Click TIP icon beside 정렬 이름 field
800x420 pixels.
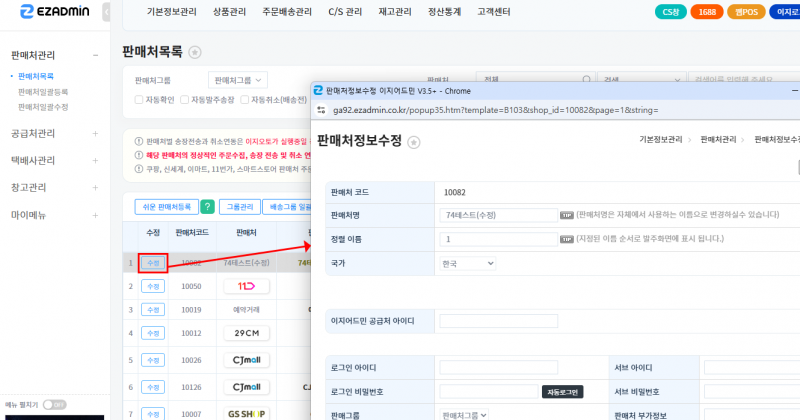click(566, 239)
